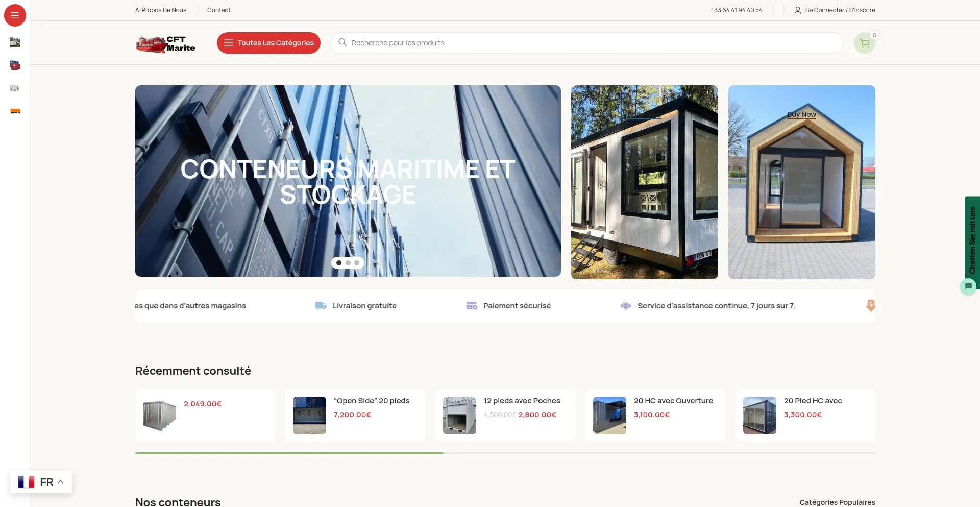Viewport: 980px width, 507px height.
Task: Select the second carousel slide dot
Action: tap(348, 263)
